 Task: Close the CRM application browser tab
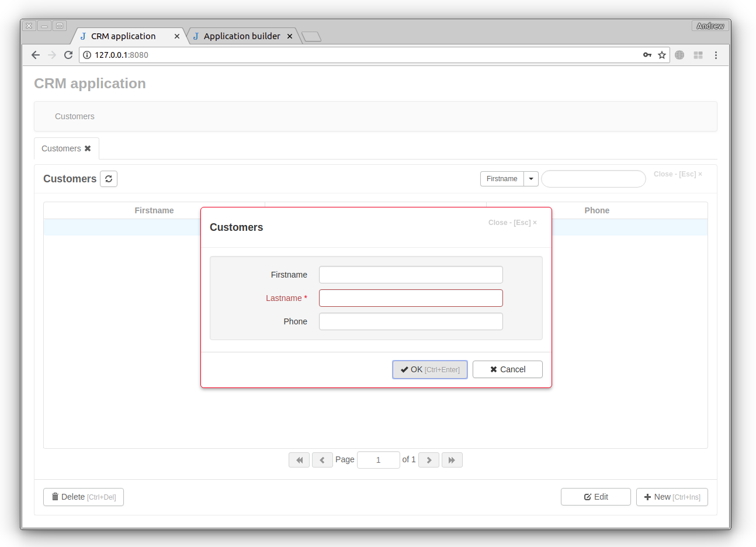click(x=177, y=36)
